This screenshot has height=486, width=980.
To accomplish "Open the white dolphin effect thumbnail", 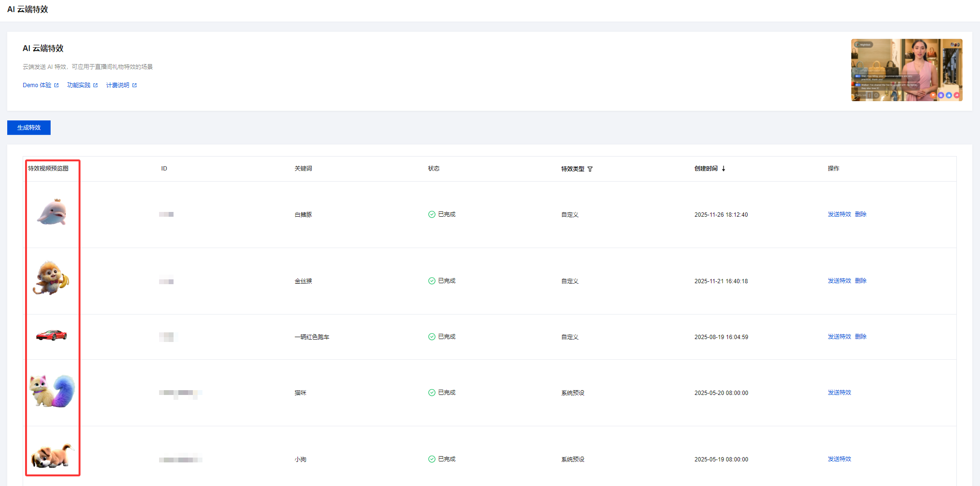I will [52, 212].
